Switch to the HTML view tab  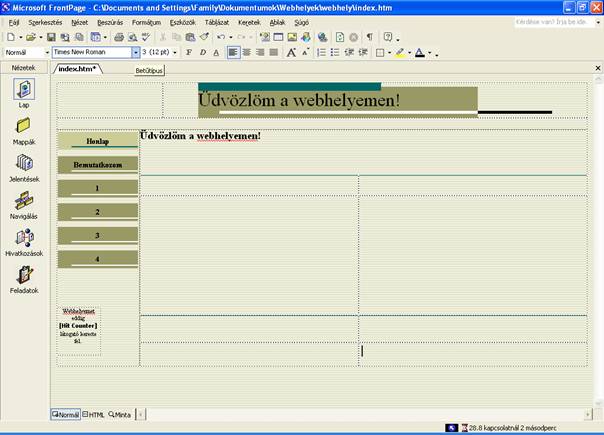coord(94,414)
